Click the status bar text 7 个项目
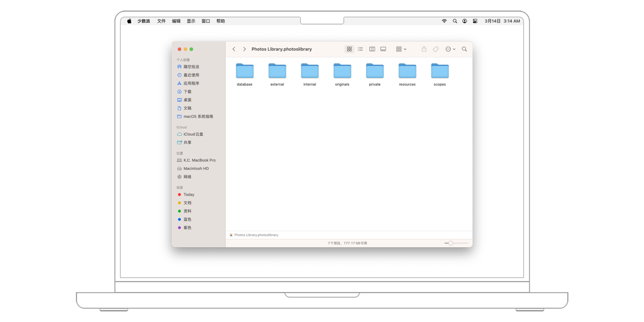644x322 pixels. (x=335, y=243)
